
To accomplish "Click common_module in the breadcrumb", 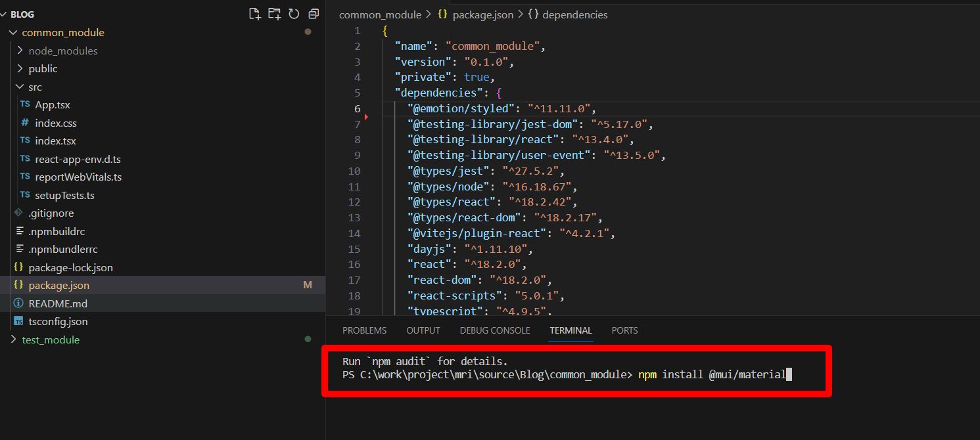I will 380,14.
